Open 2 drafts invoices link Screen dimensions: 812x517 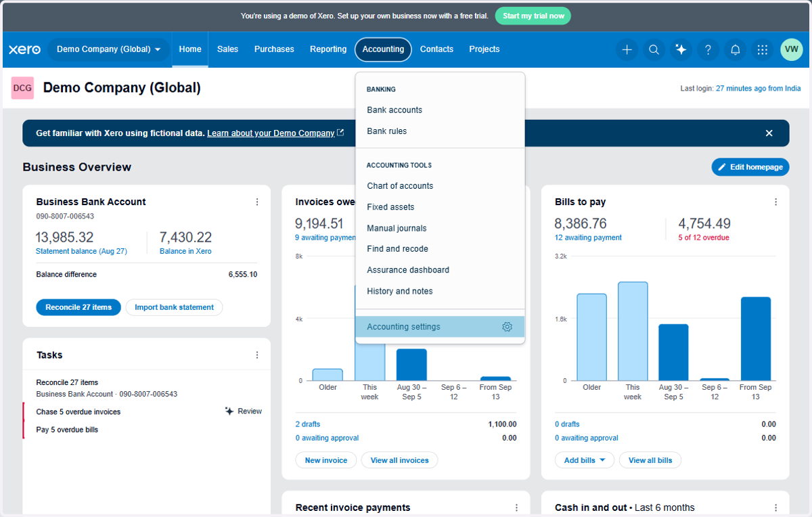pos(308,424)
